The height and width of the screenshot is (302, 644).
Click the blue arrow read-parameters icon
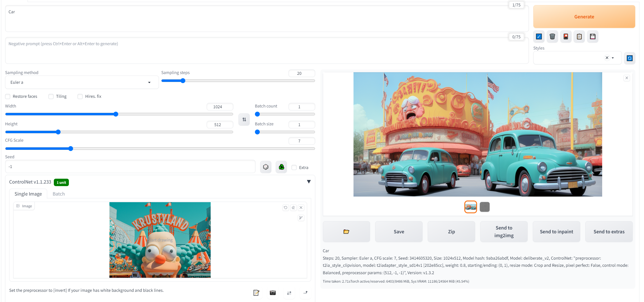click(539, 37)
